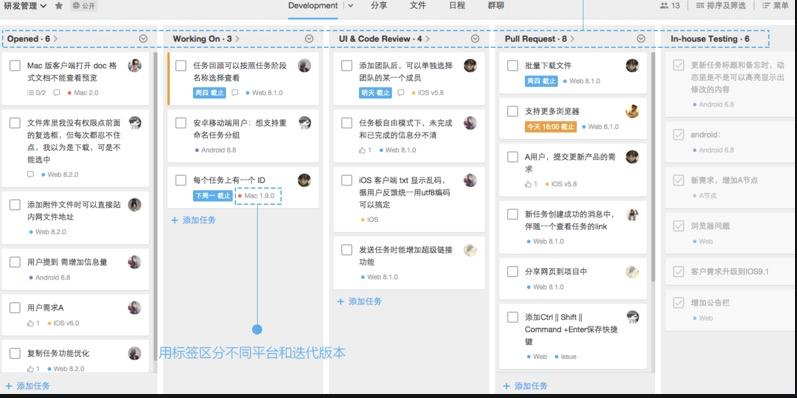Click the 明天 截止 due label
The width and height of the screenshot is (797, 398).
[376, 93]
